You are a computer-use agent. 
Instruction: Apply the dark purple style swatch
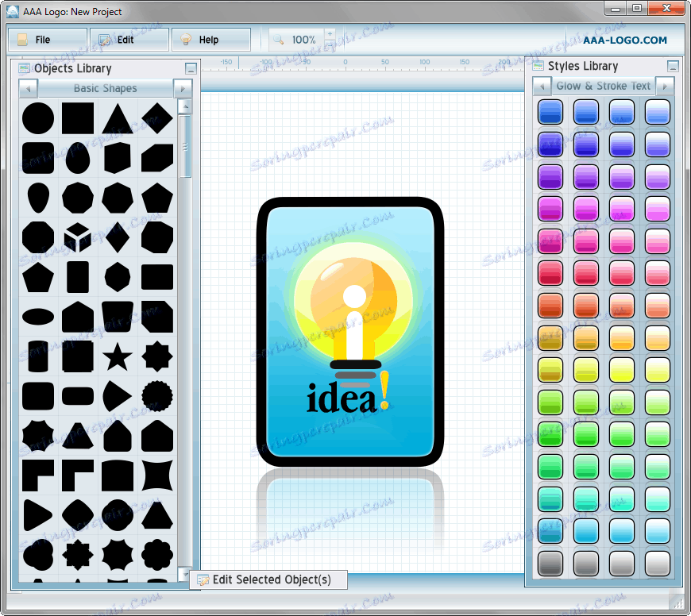click(x=550, y=176)
